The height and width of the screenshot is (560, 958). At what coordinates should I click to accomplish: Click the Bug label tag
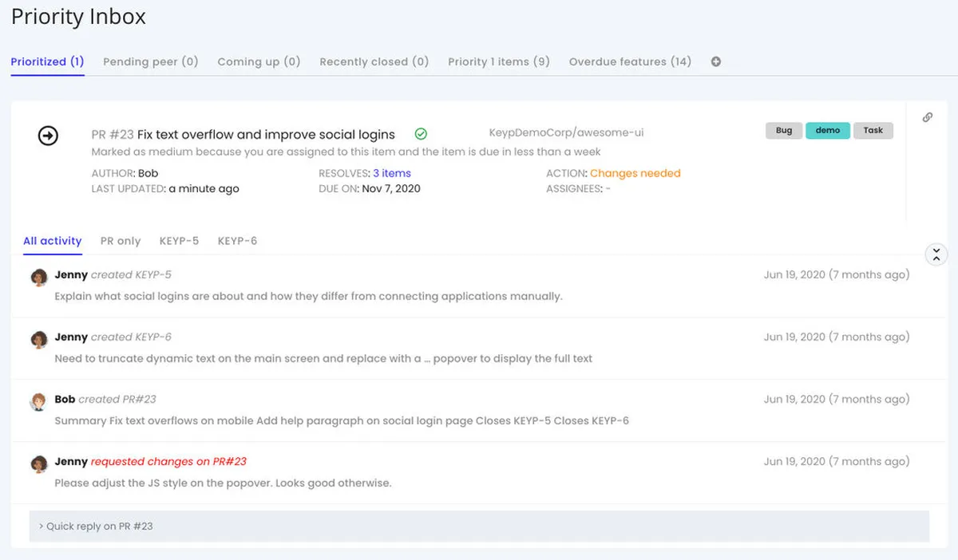click(x=784, y=130)
